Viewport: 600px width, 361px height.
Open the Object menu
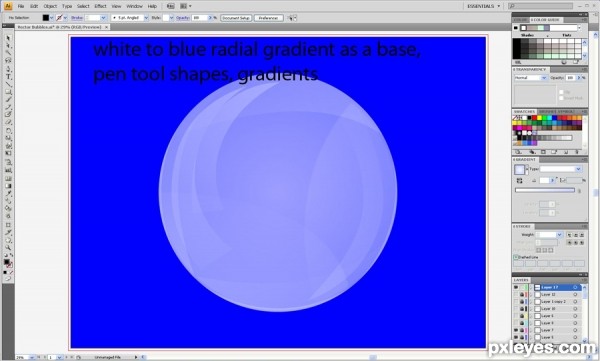(x=50, y=6)
